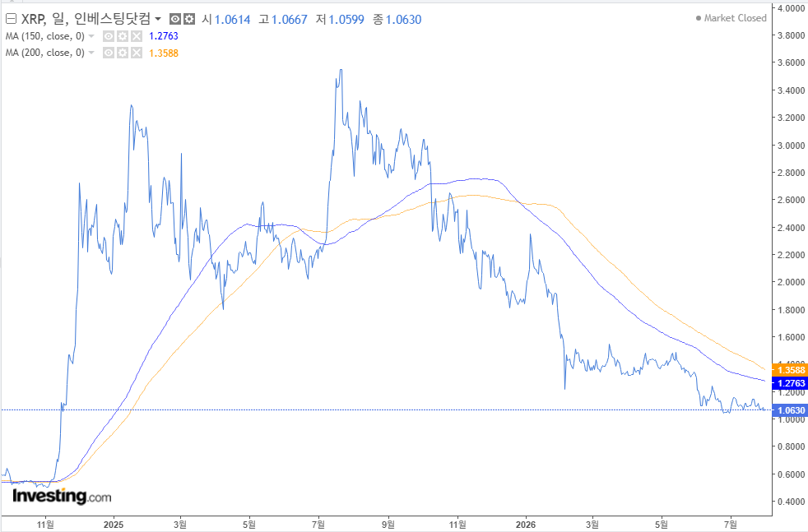Toggle visibility eye for the XRP main series

tap(175, 20)
